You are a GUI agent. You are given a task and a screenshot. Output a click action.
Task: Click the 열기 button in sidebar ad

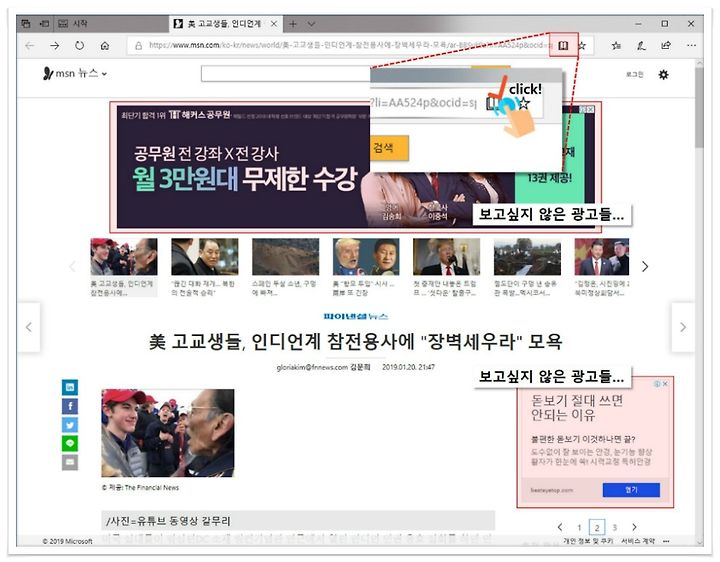631,490
